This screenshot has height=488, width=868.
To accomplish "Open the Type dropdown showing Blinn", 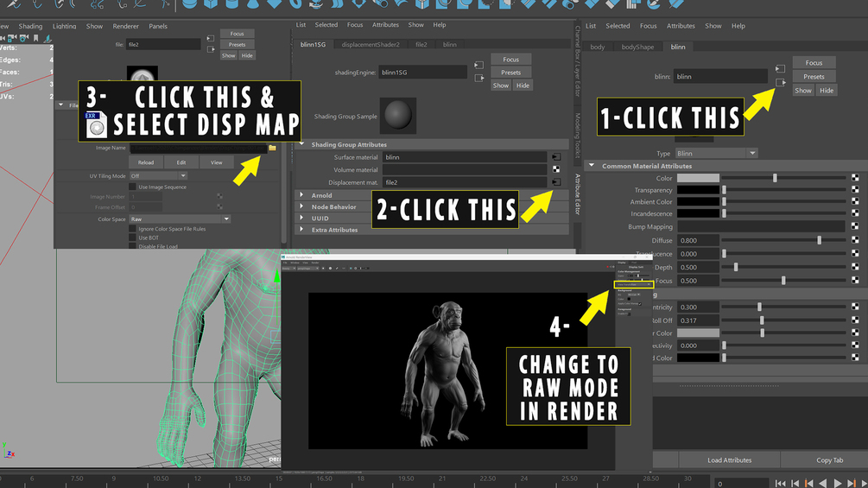I will coord(716,153).
